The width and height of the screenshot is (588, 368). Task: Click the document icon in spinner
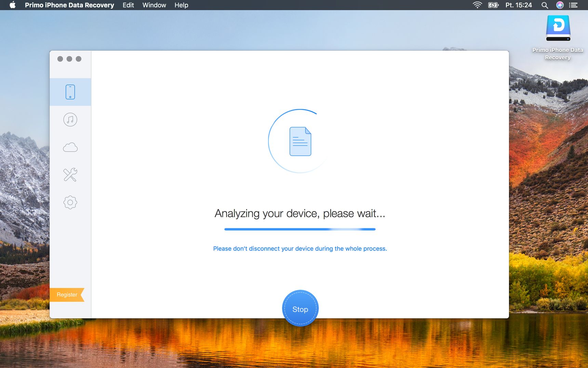tap(300, 141)
